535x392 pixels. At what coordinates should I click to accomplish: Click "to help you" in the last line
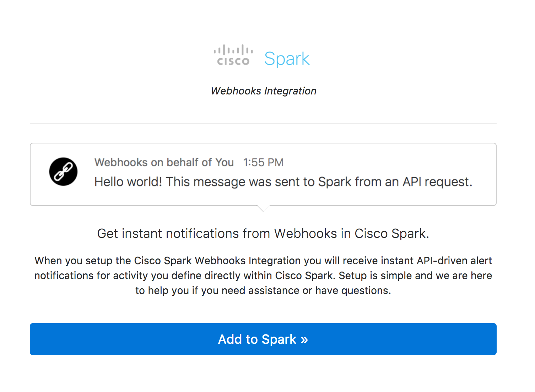(162, 290)
